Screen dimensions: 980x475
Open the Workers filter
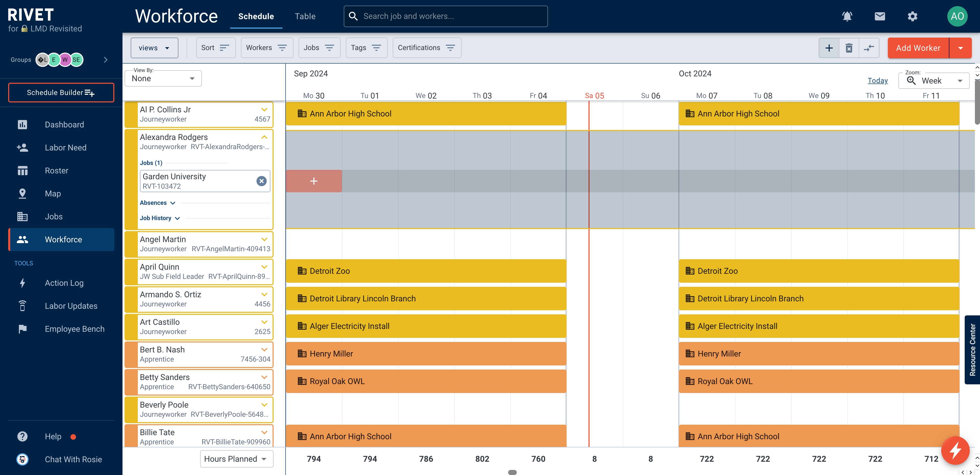click(x=267, y=48)
